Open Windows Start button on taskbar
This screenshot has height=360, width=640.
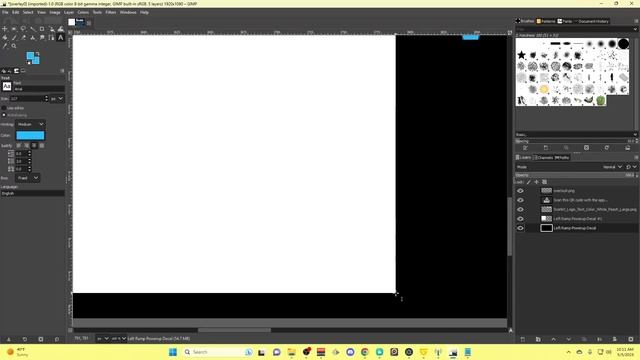coord(173,352)
